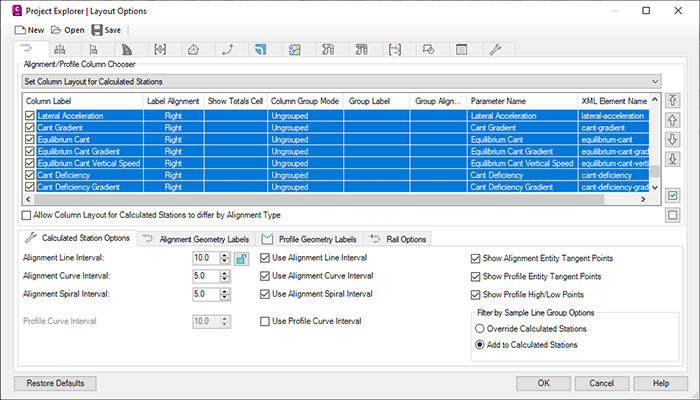This screenshot has width=700, height=400.
Task: Toggle Show Profile High/Low Points
Action: 475,294
